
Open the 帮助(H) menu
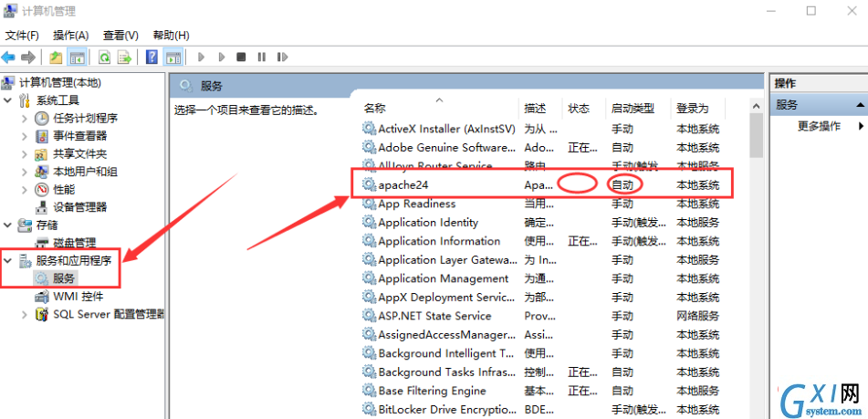tap(171, 36)
